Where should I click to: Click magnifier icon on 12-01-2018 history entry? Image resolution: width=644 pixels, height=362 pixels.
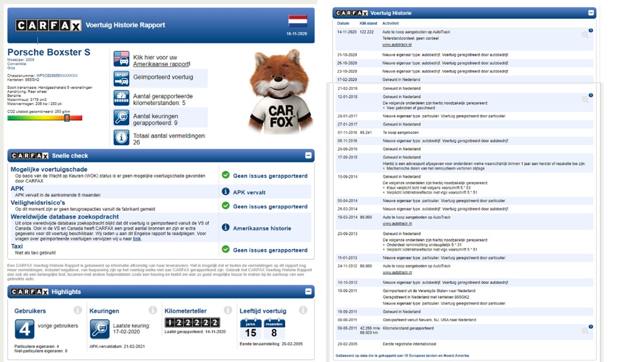(585, 100)
